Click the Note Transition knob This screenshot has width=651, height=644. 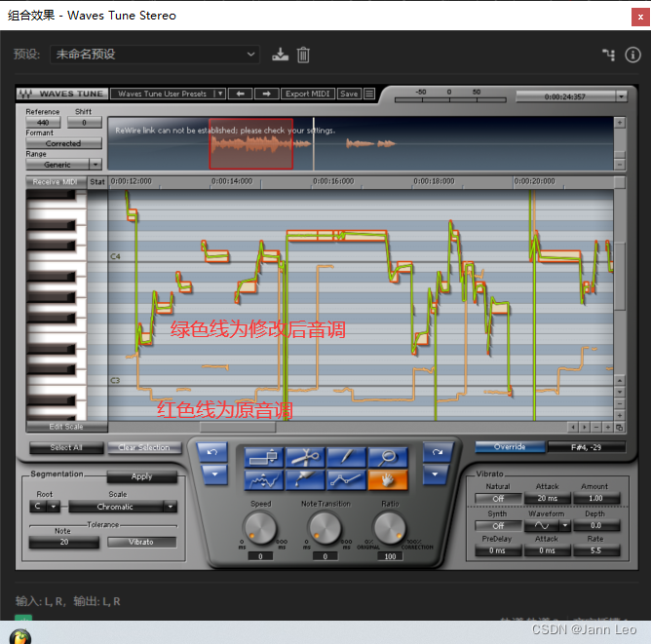point(325,527)
